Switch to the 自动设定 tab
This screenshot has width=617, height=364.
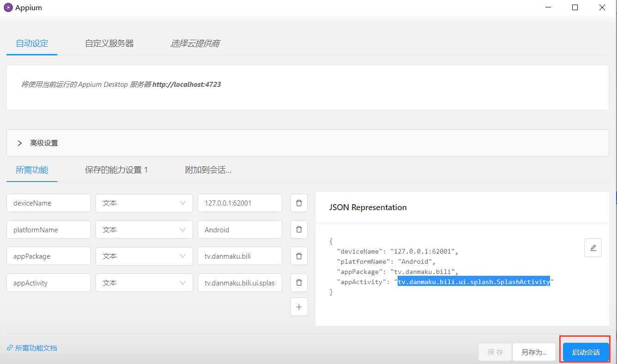[32, 43]
